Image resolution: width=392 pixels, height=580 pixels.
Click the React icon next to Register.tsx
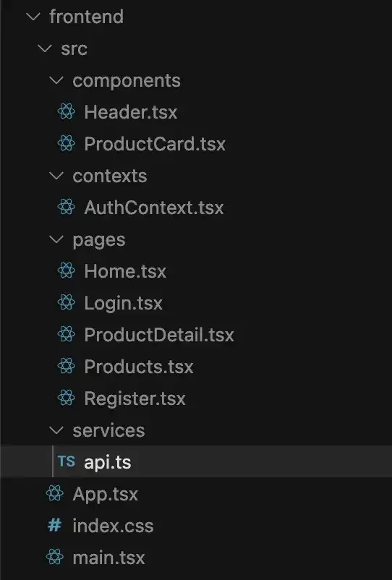pyautogui.click(x=67, y=398)
